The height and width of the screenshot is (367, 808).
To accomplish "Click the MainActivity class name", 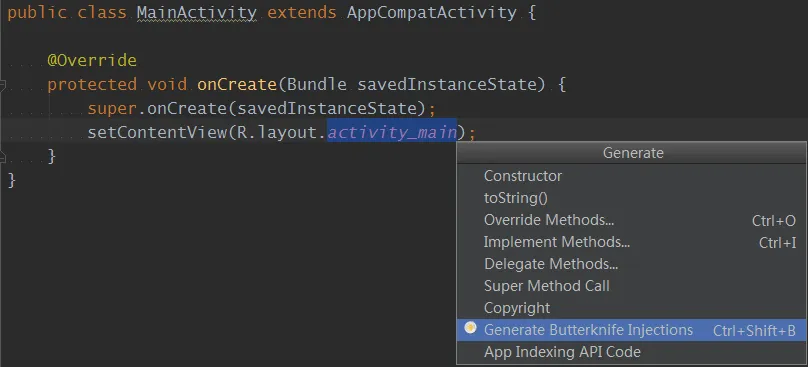I will point(196,12).
